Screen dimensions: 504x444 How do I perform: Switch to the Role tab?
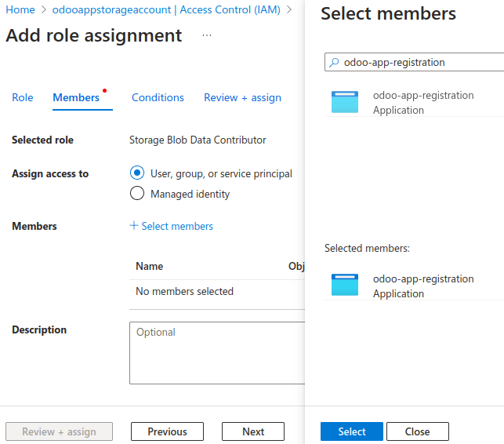[23, 97]
